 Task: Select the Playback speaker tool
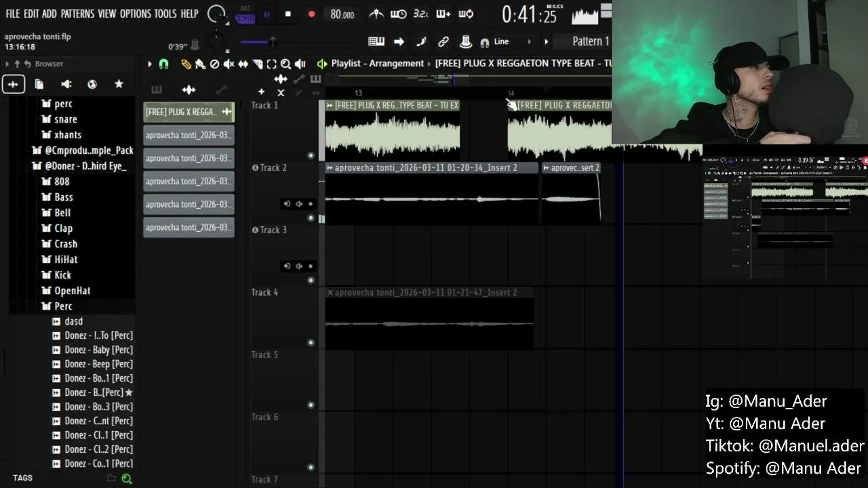click(300, 64)
